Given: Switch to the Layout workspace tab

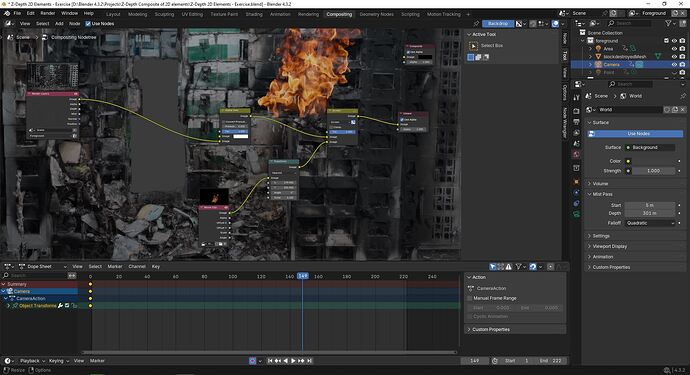Looking at the screenshot, I should 113,14.
